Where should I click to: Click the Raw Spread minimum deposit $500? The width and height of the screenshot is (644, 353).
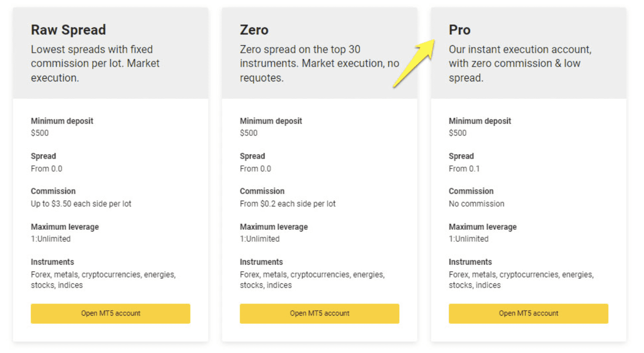click(x=40, y=133)
